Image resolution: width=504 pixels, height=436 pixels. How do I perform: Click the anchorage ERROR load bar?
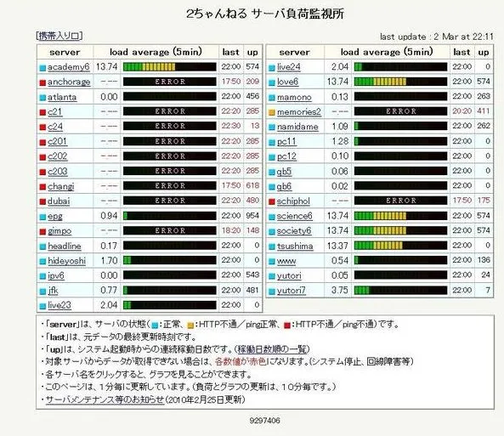[170, 82]
